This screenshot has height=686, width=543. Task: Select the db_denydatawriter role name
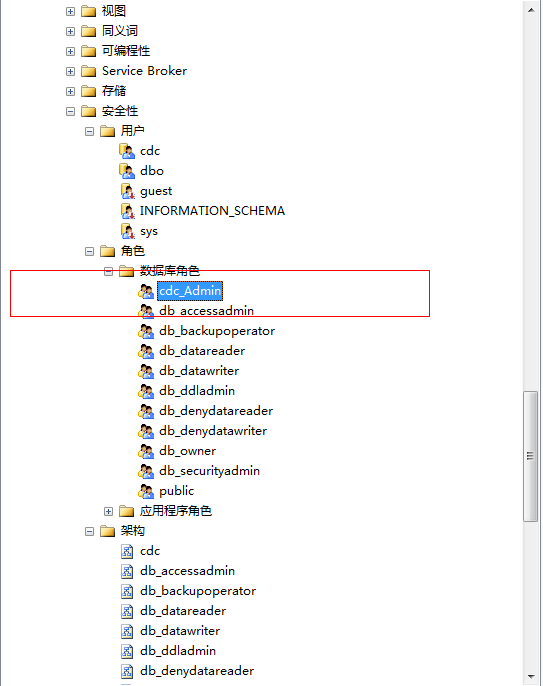[x=213, y=431]
